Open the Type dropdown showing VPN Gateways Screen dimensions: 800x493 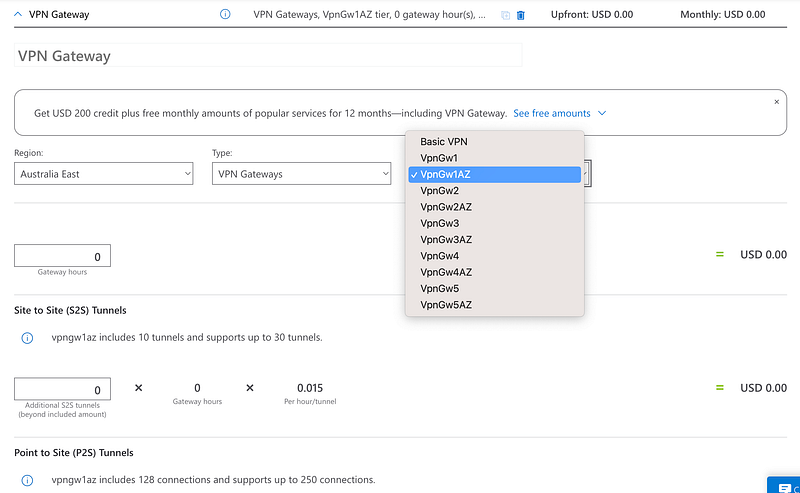(x=301, y=174)
